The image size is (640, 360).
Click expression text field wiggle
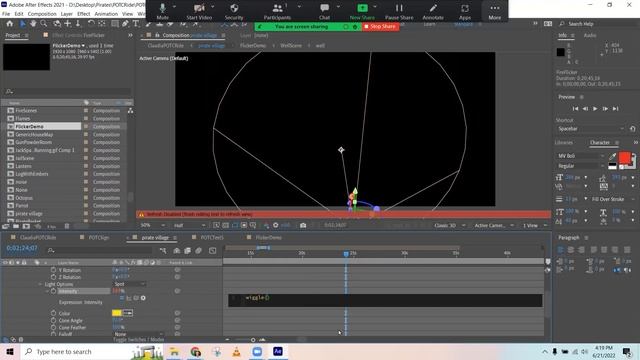coord(385,300)
